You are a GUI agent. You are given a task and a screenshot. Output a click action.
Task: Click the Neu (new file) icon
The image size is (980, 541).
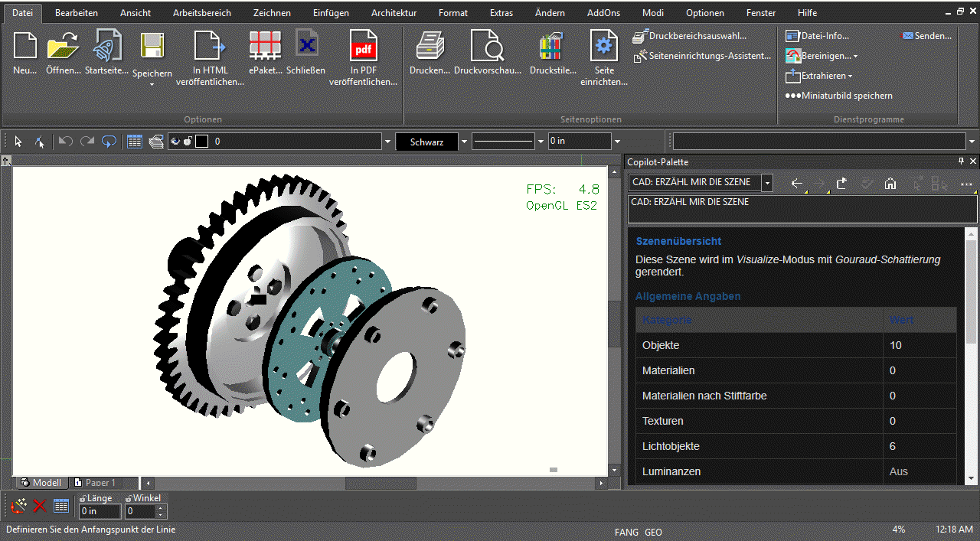pyautogui.click(x=25, y=45)
